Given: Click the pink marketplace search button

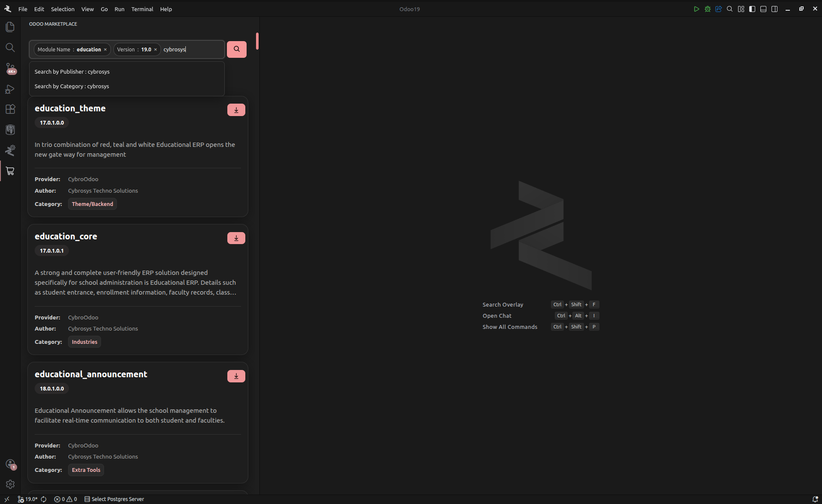Looking at the screenshot, I should (237, 49).
